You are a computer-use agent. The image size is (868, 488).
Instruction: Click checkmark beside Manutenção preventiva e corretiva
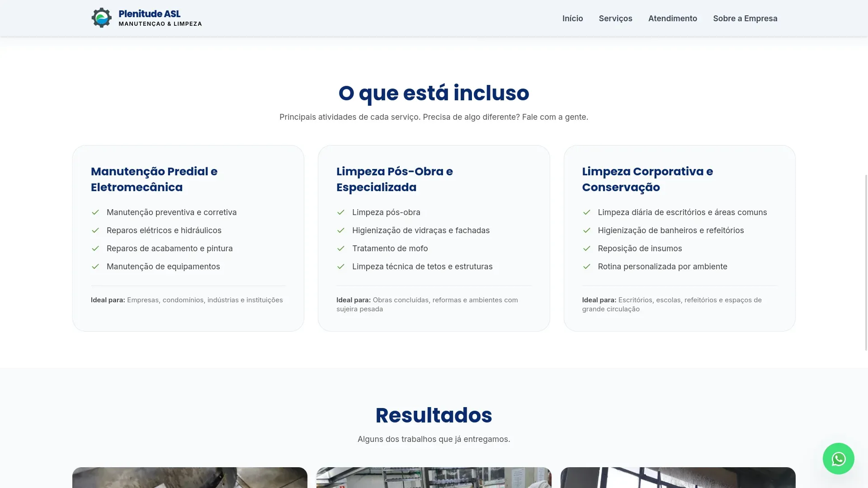[95, 212]
